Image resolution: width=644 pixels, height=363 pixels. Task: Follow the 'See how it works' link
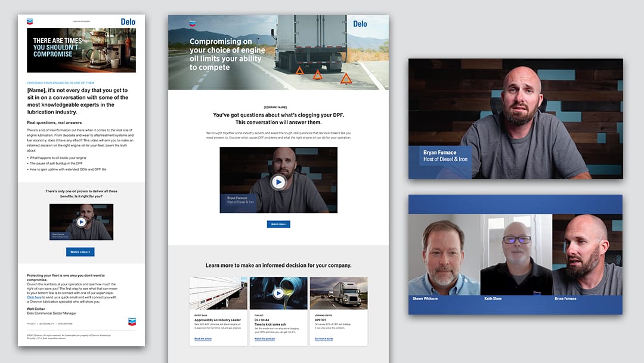tap(324, 339)
